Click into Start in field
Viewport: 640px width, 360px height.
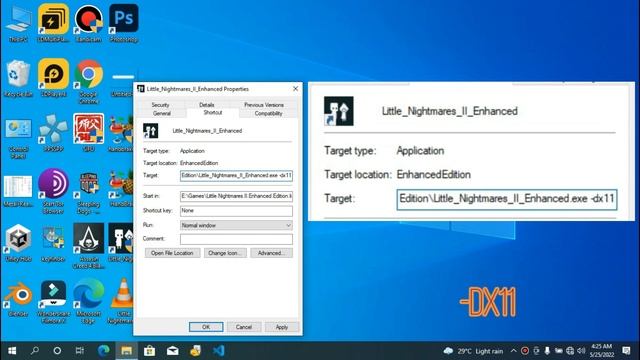click(x=236, y=196)
